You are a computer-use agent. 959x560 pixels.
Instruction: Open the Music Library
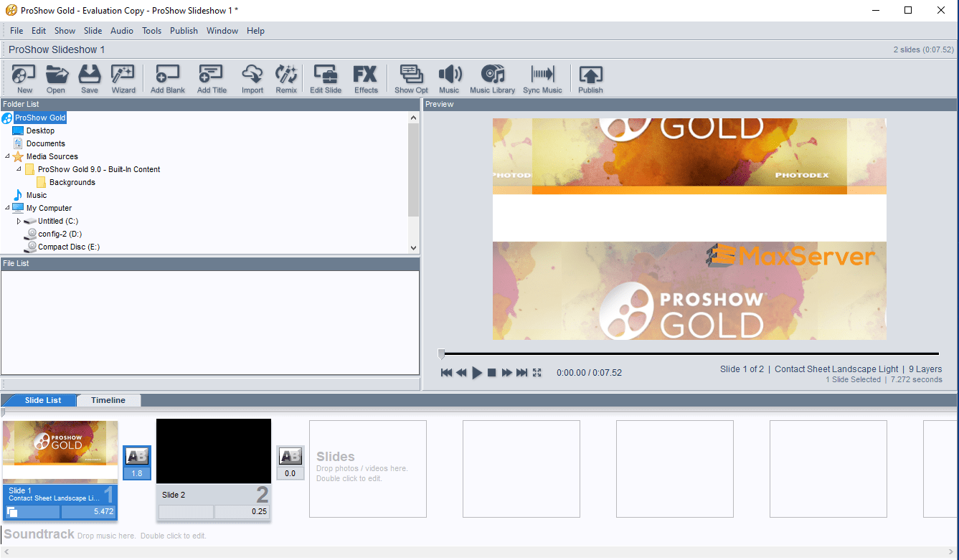[492, 78]
